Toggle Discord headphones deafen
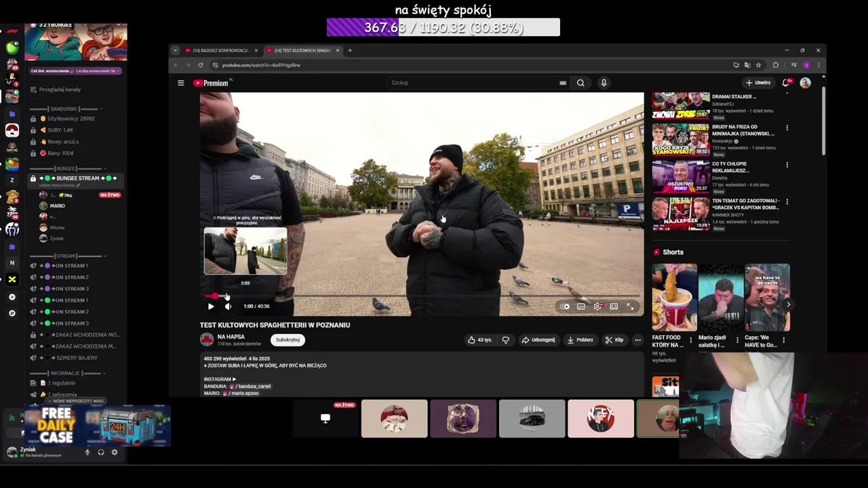Screen dimensions: 868x488 100,452
